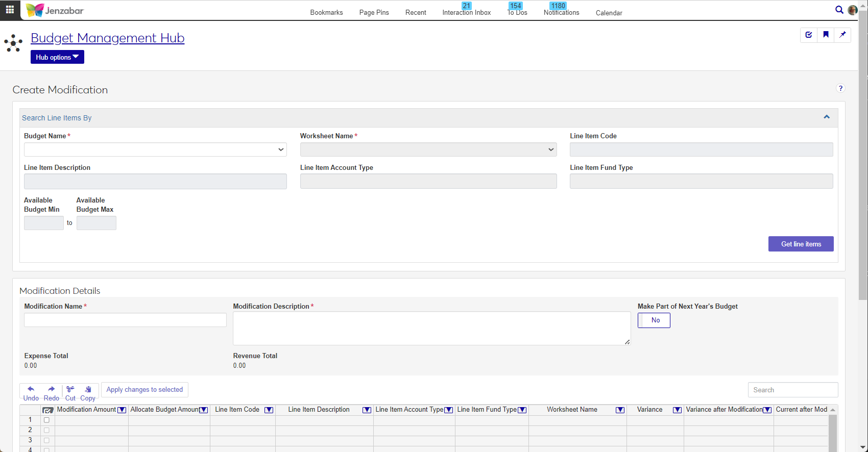The height and width of the screenshot is (452, 868).
Task: Open the Budget Name dropdown
Action: click(x=155, y=149)
